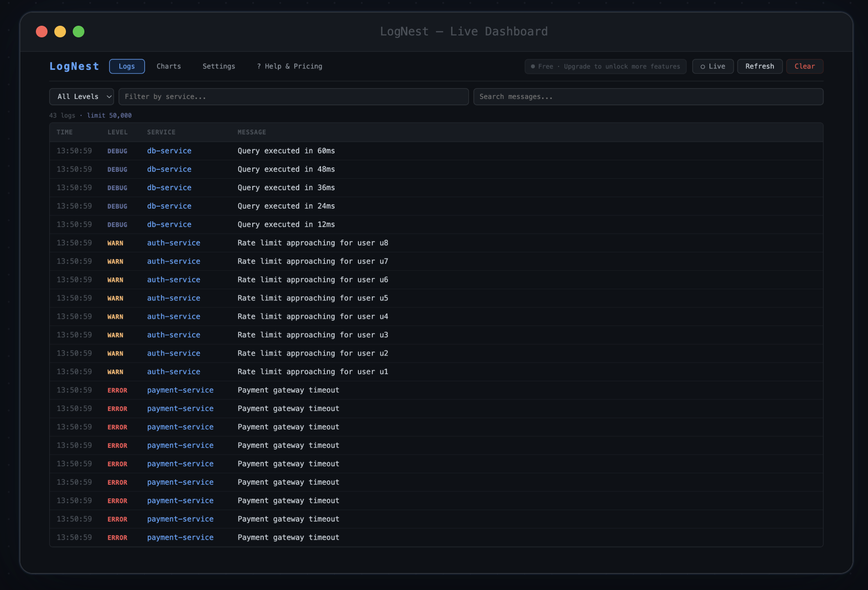The height and width of the screenshot is (590, 868).
Task: Click db-service in the 60ms query row
Action: click(x=169, y=151)
